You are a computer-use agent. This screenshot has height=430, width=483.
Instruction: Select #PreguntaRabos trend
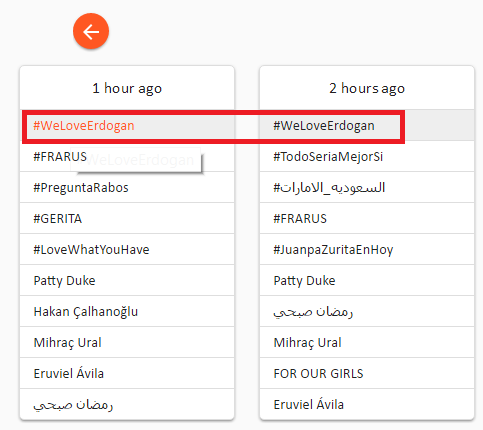tap(127, 187)
